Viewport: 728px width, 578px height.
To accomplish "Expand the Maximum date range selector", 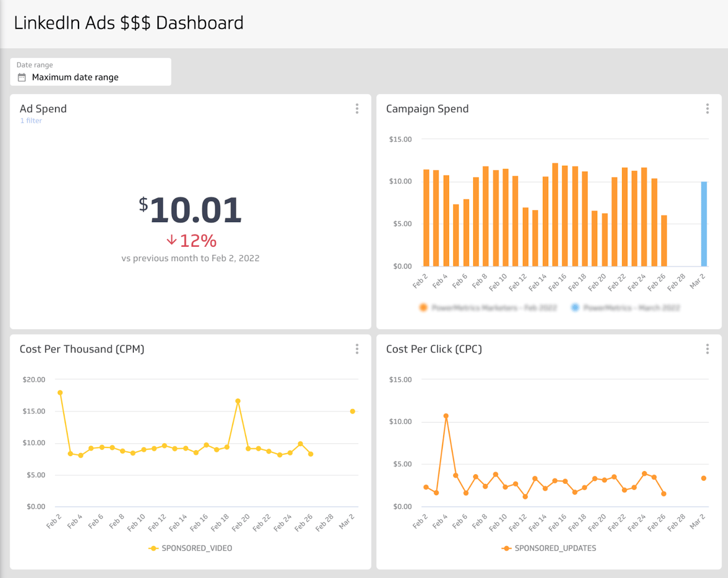I will coord(75,78).
